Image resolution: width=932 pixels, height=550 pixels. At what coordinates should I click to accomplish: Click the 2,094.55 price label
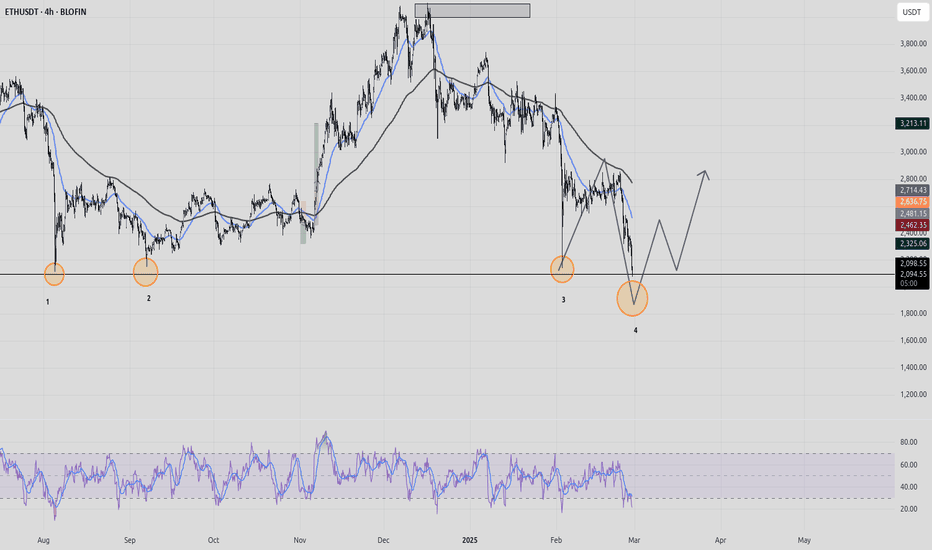click(912, 274)
